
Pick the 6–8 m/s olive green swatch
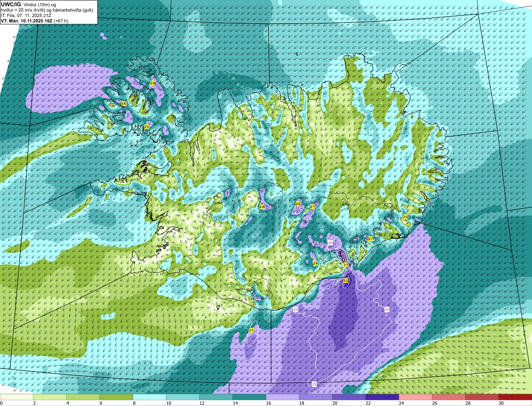click(116, 397)
